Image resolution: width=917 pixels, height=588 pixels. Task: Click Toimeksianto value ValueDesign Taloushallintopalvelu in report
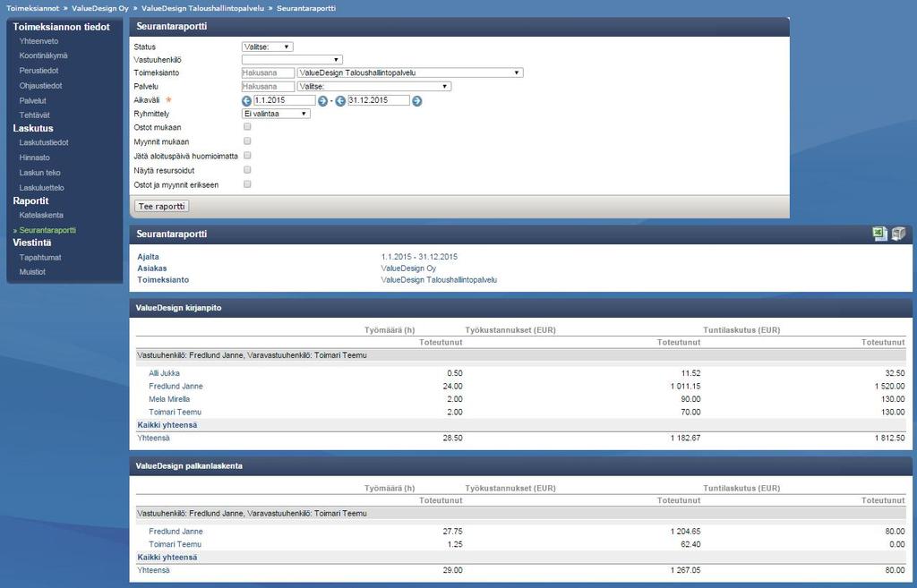(439, 280)
